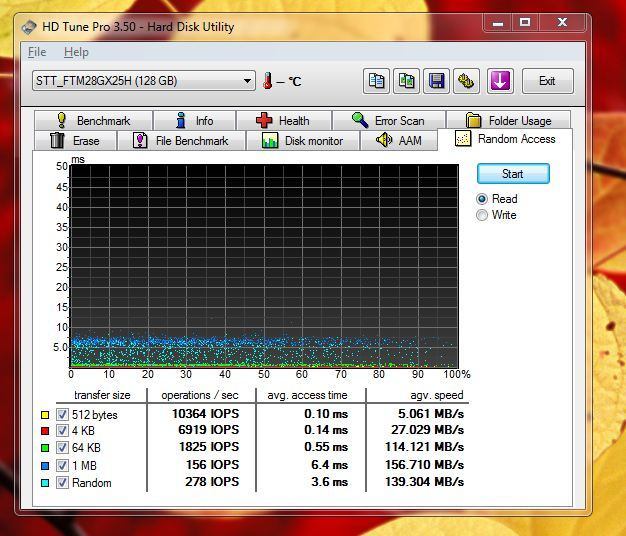
Task: Toggle the 1 MB checkbox
Action: 62,465
